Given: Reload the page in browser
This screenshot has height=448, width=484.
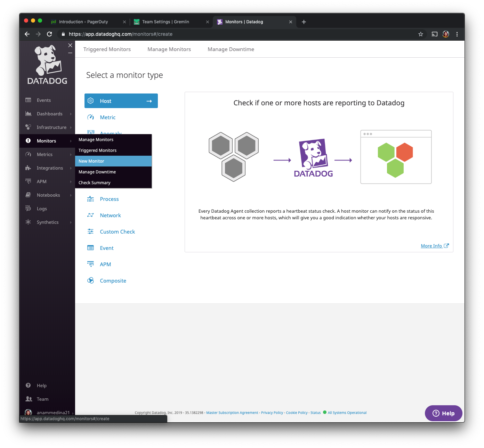Looking at the screenshot, I should tap(49, 34).
